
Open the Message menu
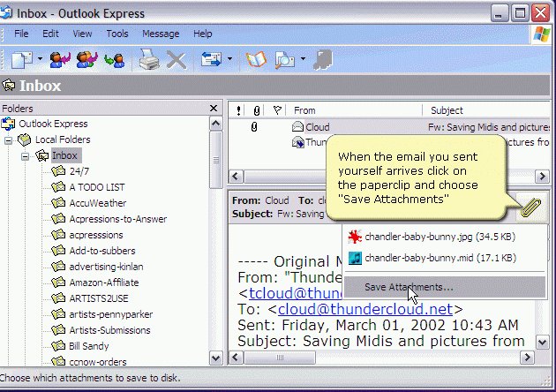(x=161, y=34)
